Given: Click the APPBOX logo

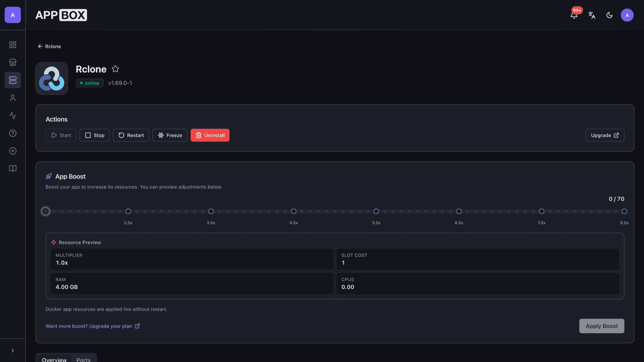Looking at the screenshot, I should (x=61, y=15).
